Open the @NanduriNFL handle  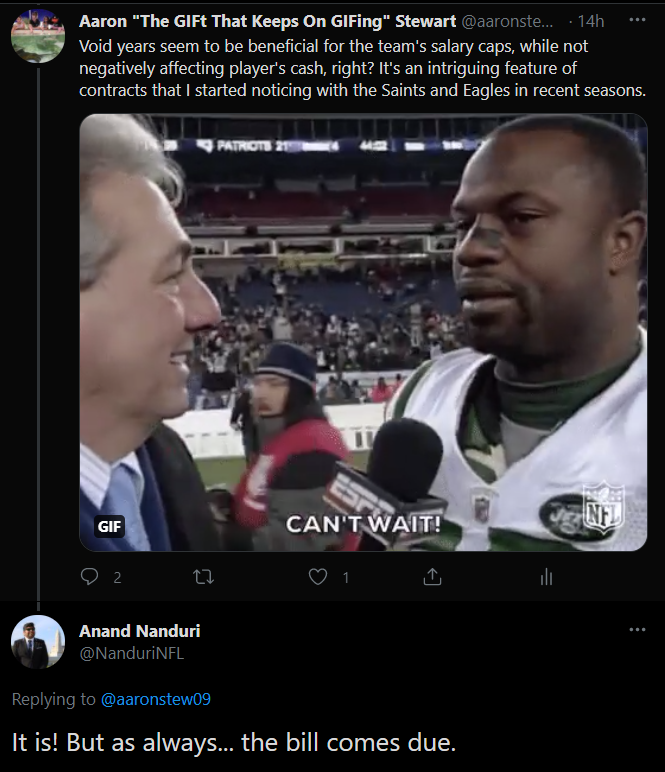(131, 653)
